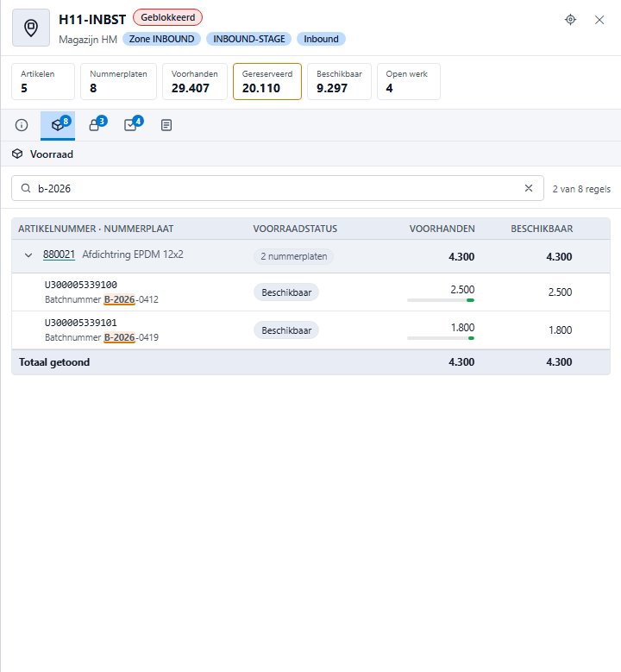Click the 2.500 quantity bar
Viewport: 621px width, 672px height.
point(441,300)
